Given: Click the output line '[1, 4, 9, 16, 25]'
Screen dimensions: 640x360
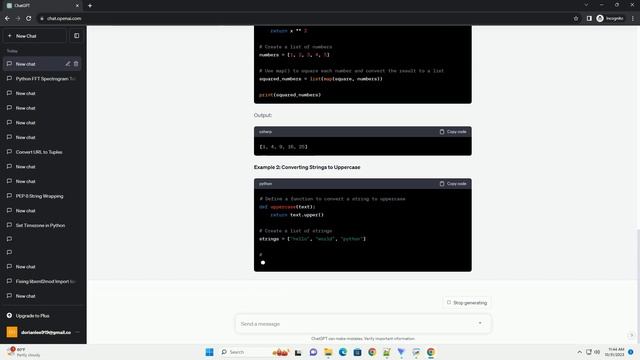Looking at the screenshot, I should pyautogui.click(x=283, y=147).
